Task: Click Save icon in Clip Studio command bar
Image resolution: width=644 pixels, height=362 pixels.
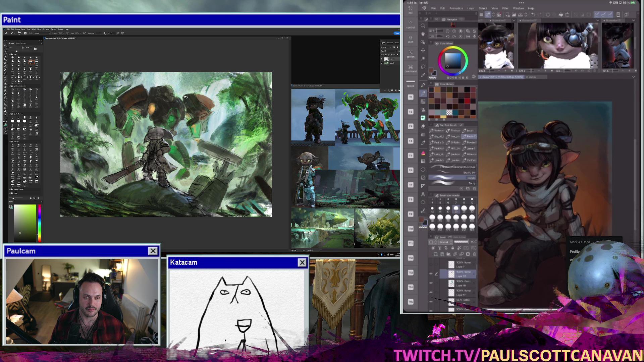Action: tap(520, 15)
